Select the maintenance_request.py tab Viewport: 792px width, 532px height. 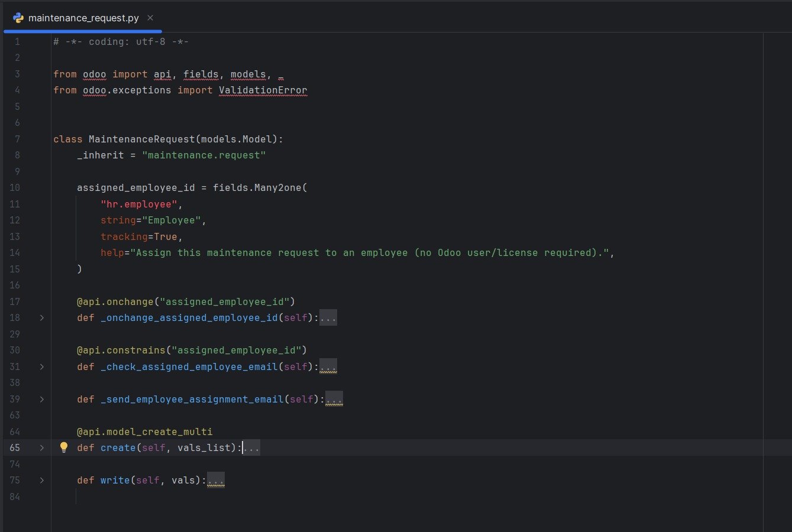tap(83, 18)
